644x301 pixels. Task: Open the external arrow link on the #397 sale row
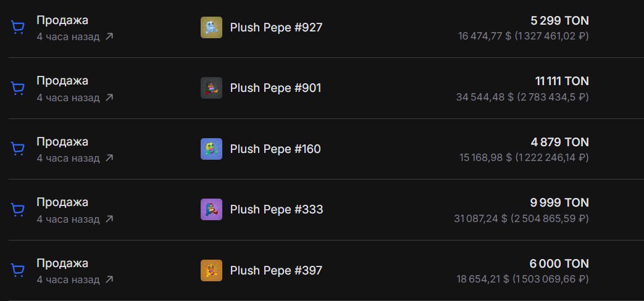(109, 279)
